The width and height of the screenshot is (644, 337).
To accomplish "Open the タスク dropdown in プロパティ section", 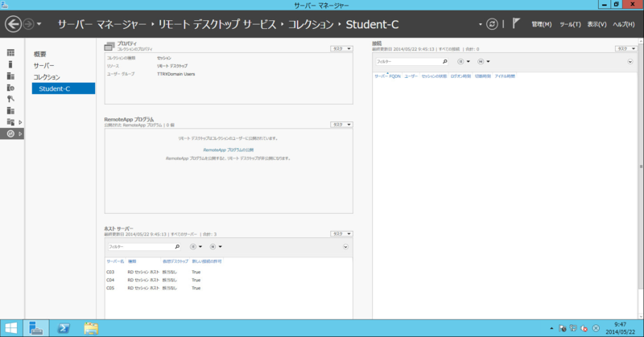I will point(341,48).
